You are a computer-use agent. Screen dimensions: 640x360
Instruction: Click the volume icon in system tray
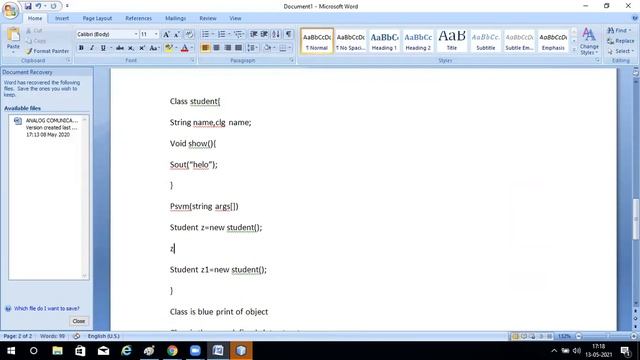(x=577, y=351)
